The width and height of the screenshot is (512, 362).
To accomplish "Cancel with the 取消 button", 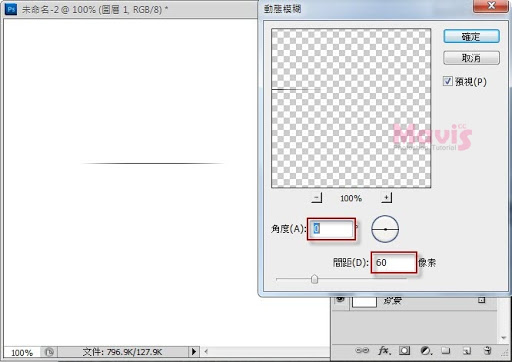I will click(x=471, y=58).
